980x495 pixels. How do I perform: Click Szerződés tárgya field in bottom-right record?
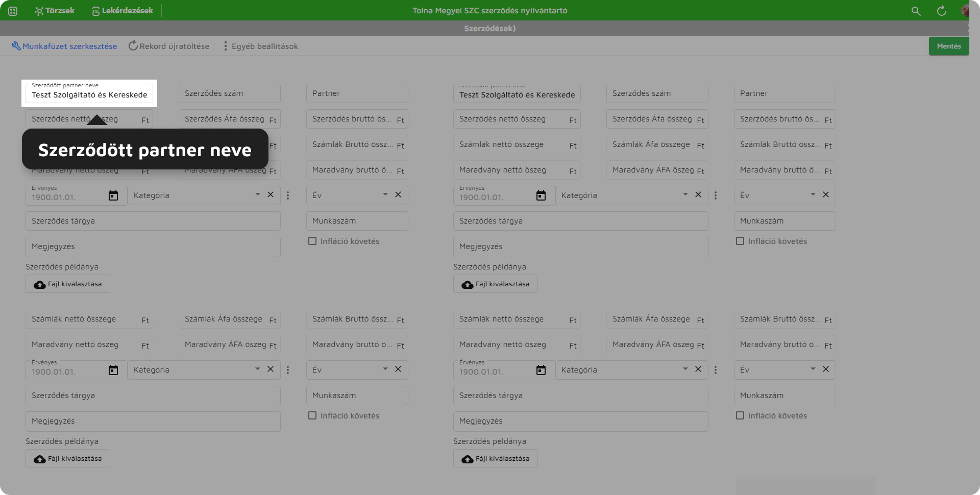tap(581, 395)
